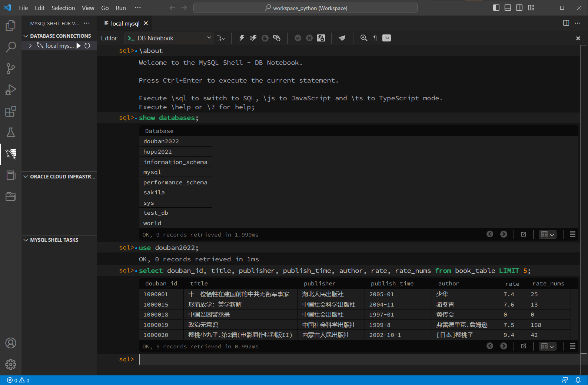The image size is (588, 385).
Task: Toggle the primary side bar
Action: (496, 8)
